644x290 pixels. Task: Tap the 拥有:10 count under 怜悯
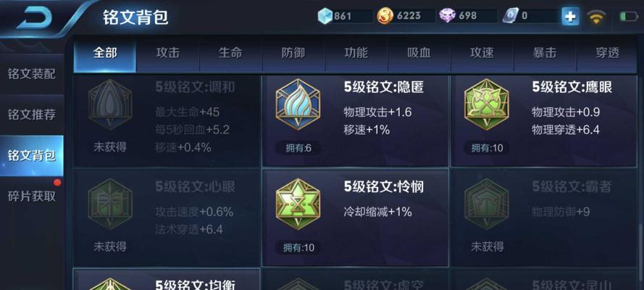click(x=298, y=248)
